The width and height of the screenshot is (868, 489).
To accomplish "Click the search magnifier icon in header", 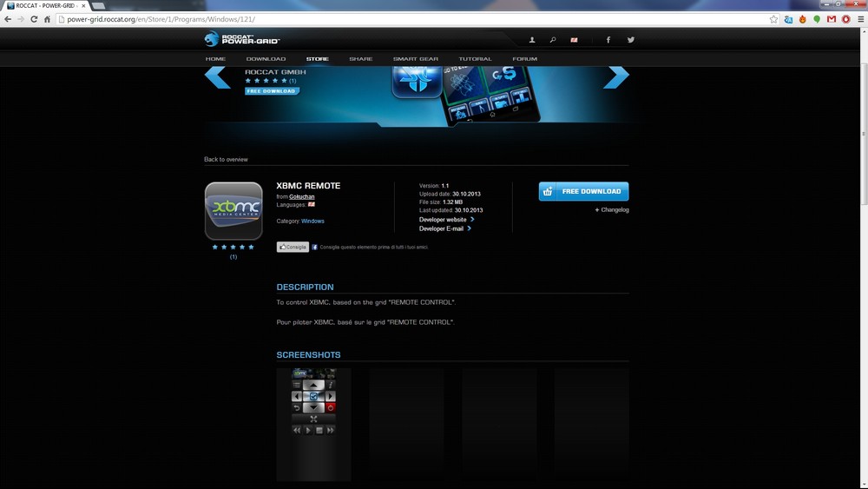I will click(553, 40).
